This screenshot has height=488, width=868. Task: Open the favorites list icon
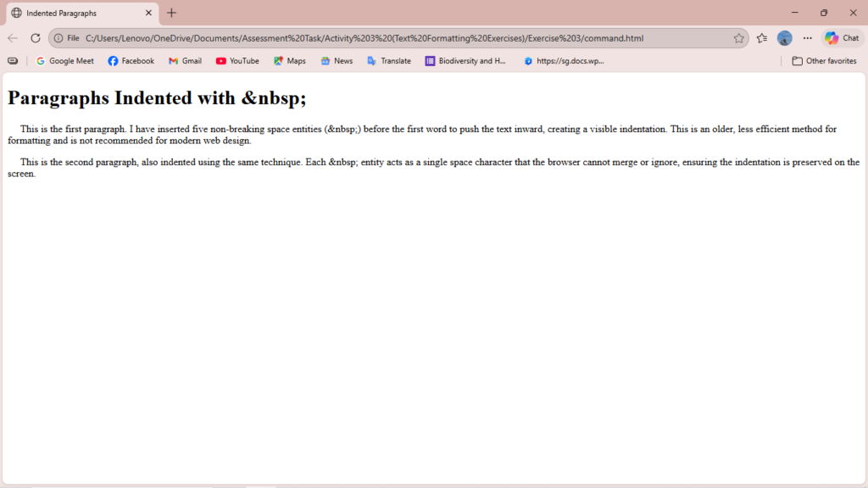[x=762, y=38]
